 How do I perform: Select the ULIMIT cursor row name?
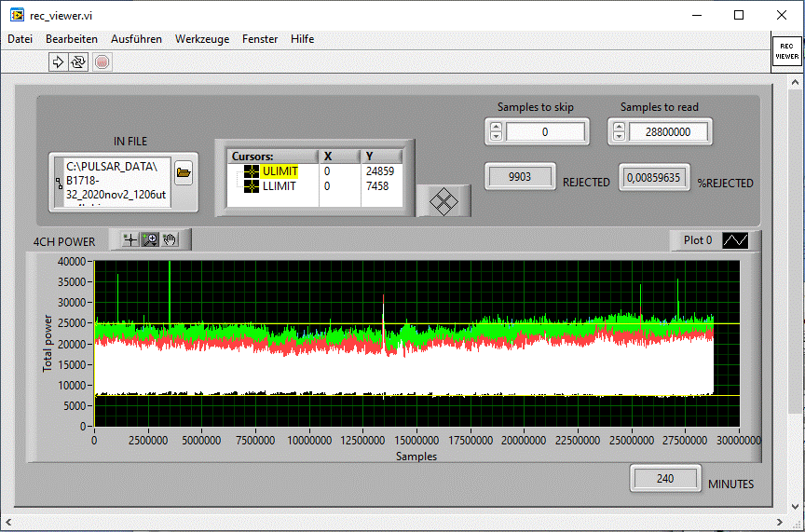click(x=280, y=171)
